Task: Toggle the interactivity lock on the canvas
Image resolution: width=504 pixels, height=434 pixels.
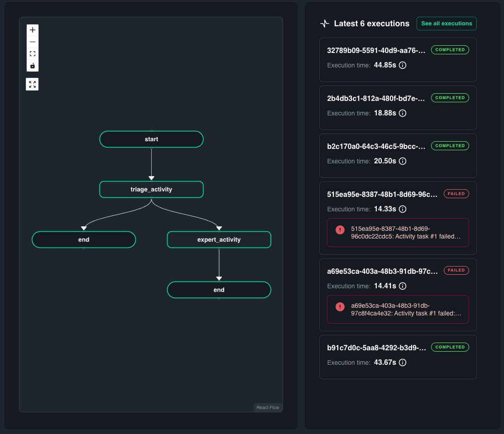Action: pos(32,65)
